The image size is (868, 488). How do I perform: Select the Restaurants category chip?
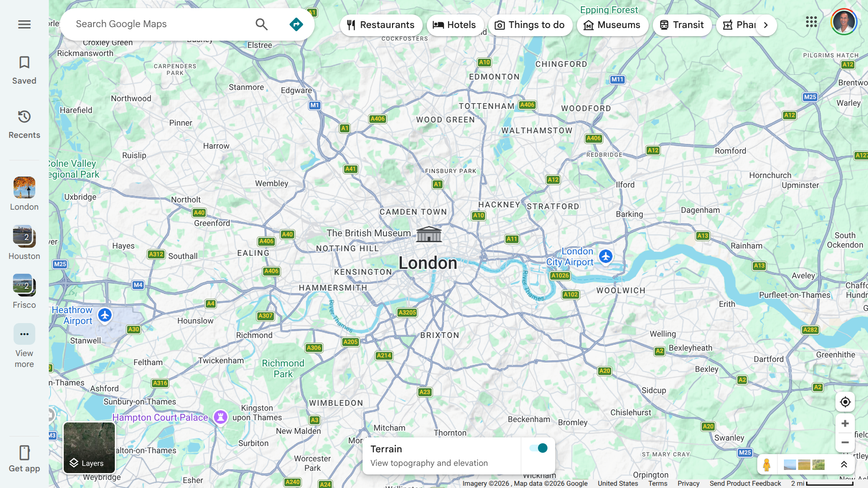click(x=381, y=25)
